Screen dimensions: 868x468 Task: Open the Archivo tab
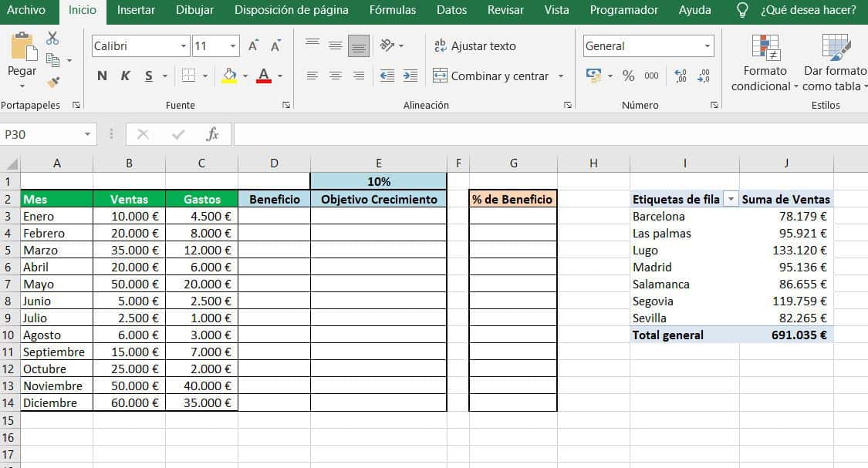pos(26,10)
